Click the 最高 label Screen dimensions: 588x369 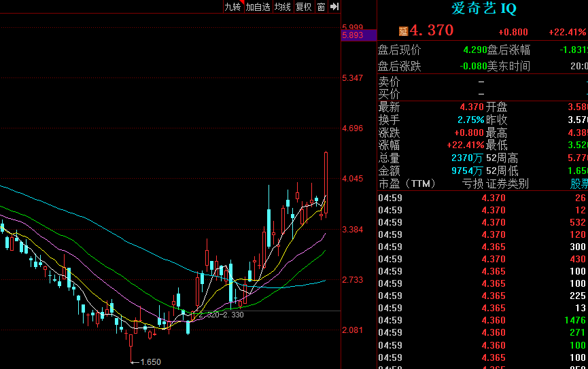pos(497,133)
